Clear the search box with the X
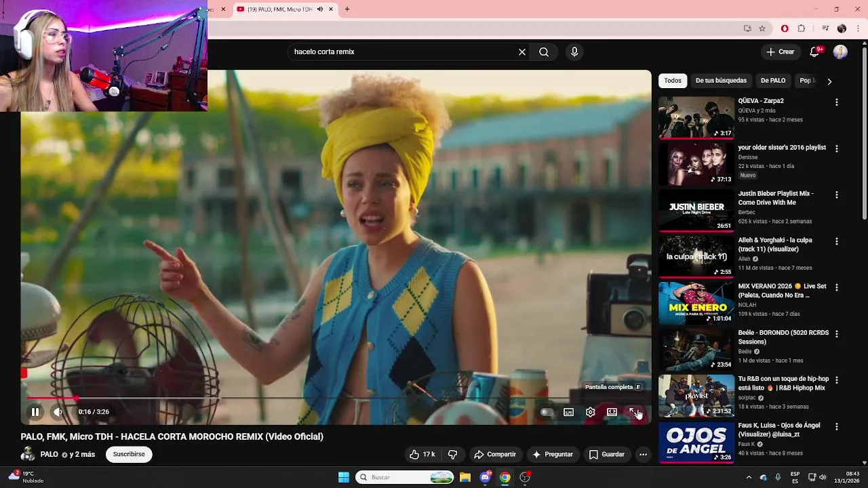 [522, 52]
